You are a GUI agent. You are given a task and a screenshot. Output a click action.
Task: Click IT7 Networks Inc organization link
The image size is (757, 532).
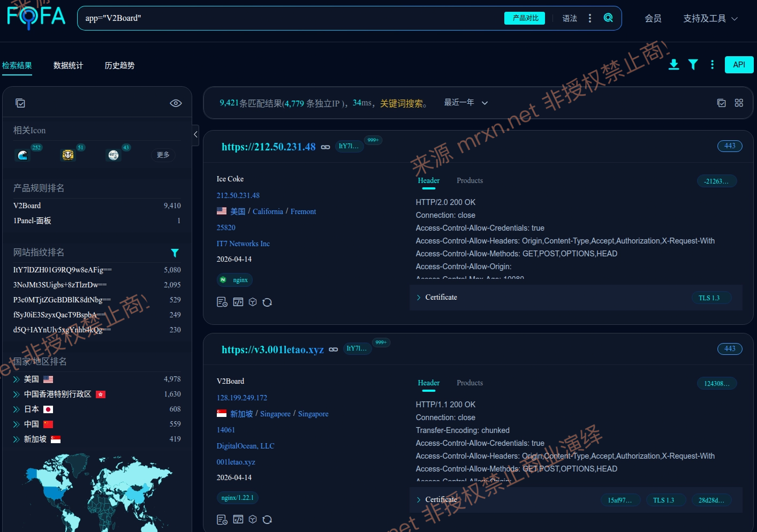tap(243, 244)
